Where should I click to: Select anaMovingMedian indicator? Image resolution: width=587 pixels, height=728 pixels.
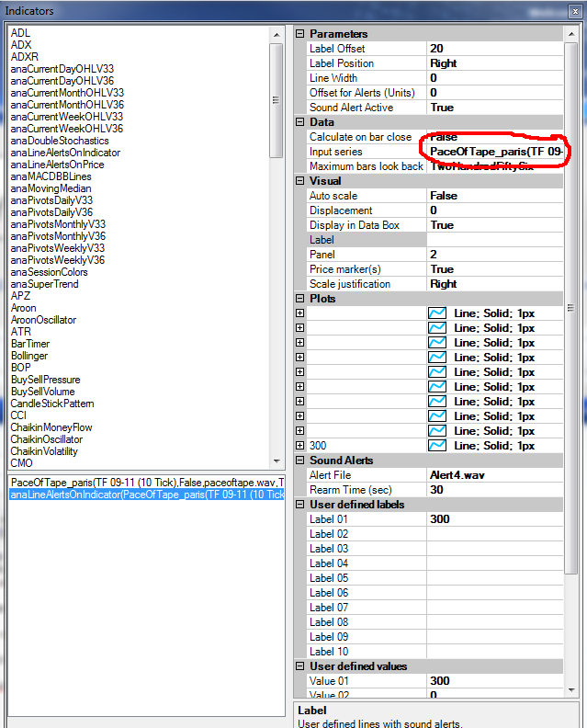pos(51,188)
